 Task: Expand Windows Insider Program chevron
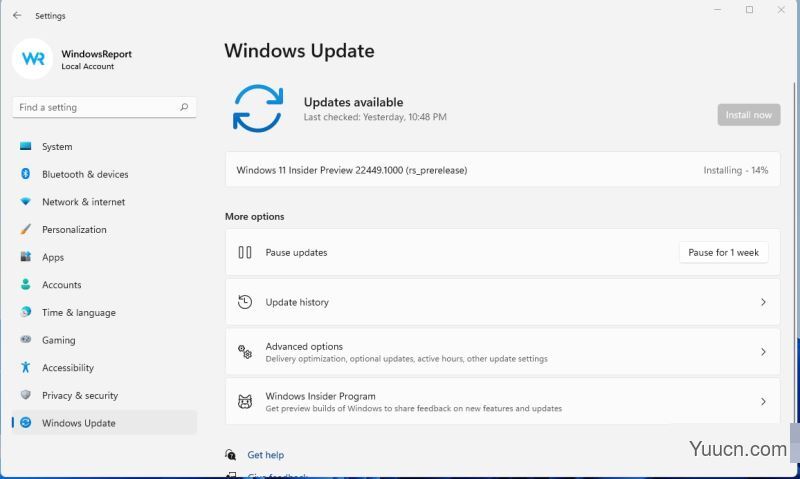tap(763, 401)
